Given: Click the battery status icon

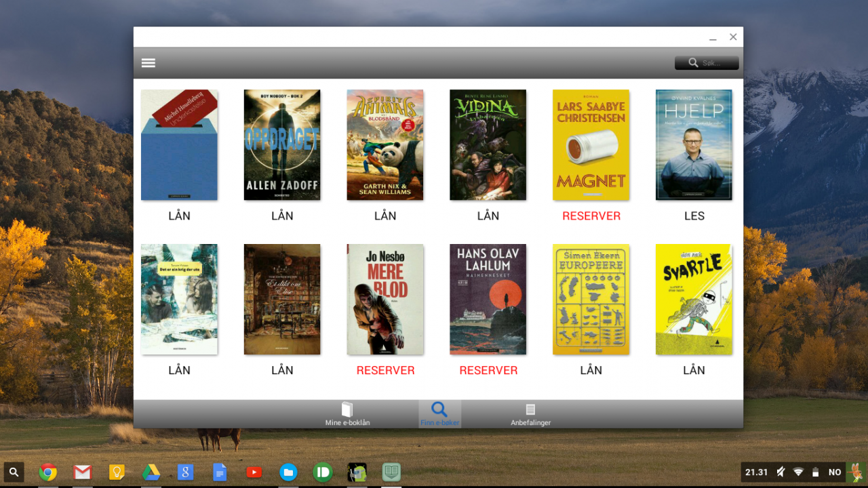Looking at the screenshot, I should point(815,472).
